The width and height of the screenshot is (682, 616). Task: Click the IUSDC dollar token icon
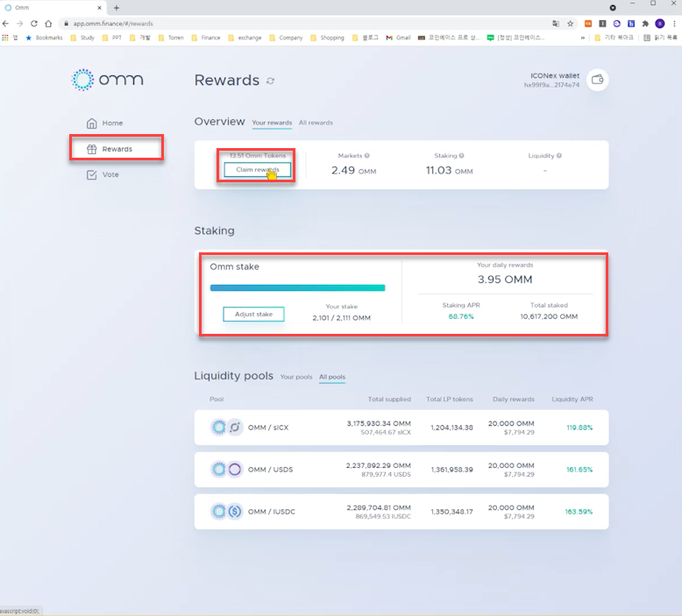pos(235,512)
